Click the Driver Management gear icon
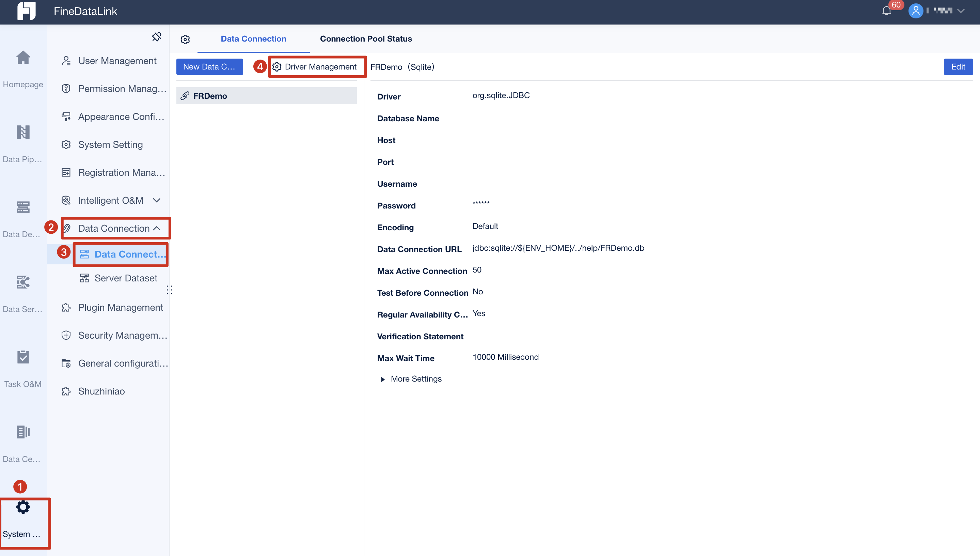The image size is (980, 556). (278, 66)
